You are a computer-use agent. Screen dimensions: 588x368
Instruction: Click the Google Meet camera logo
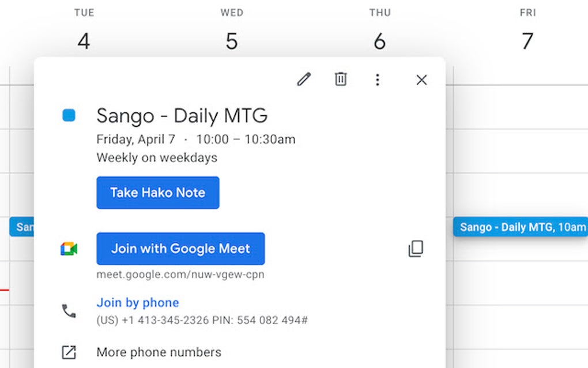click(69, 249)
